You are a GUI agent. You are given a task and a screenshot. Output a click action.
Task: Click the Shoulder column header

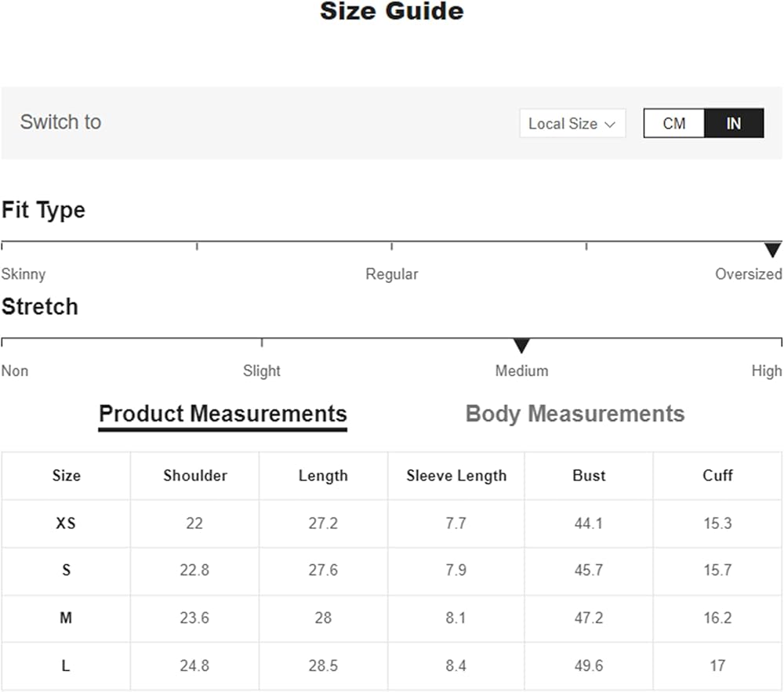(x=194, y=476)
